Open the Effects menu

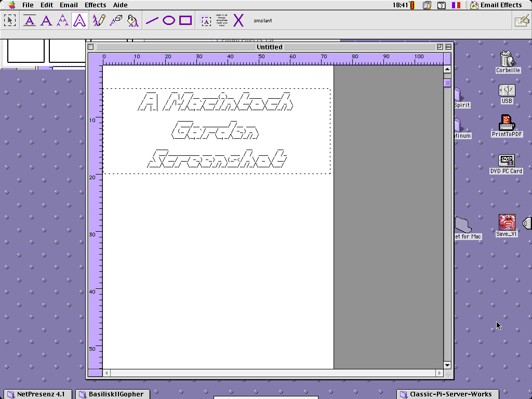click(95, 5)
